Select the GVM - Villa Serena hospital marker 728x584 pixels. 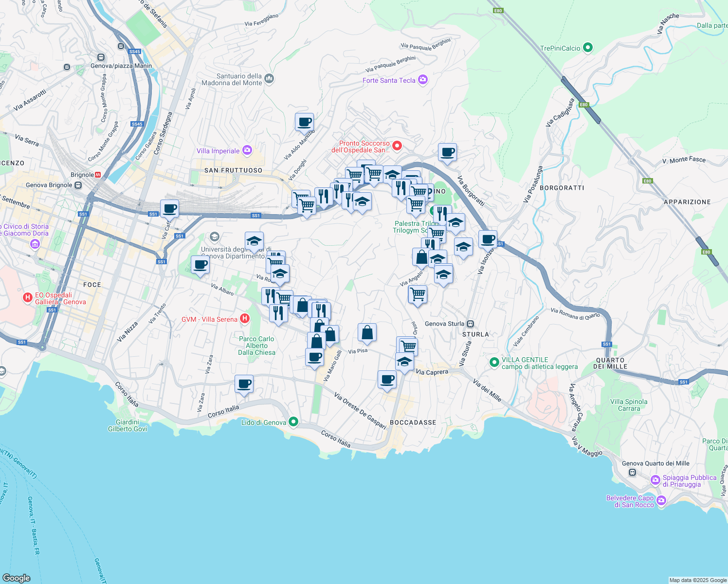tap(244, 318)
